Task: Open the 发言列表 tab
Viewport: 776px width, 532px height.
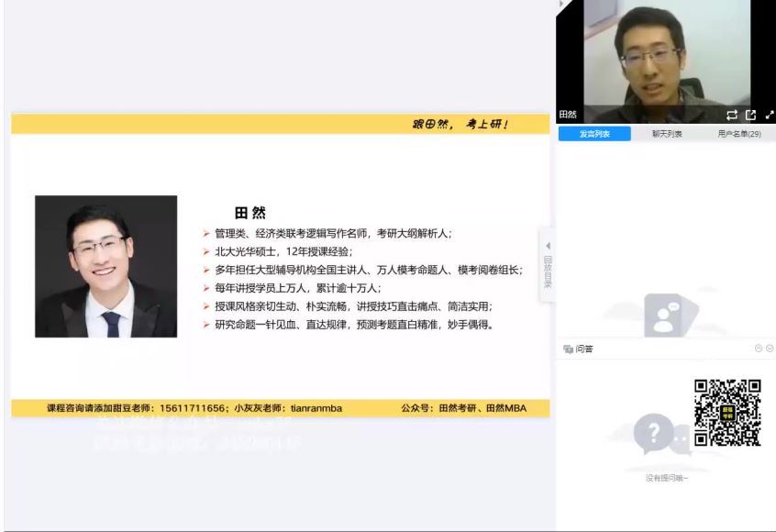Action: [594, 134]
